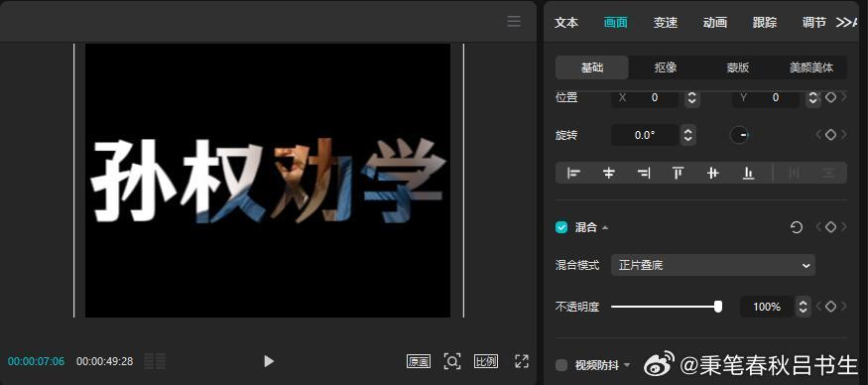Add a keyframe for 不透明度 opacity
Viewport: 868px width, 385px height.
pyautogui.click(x=830, y=307)
